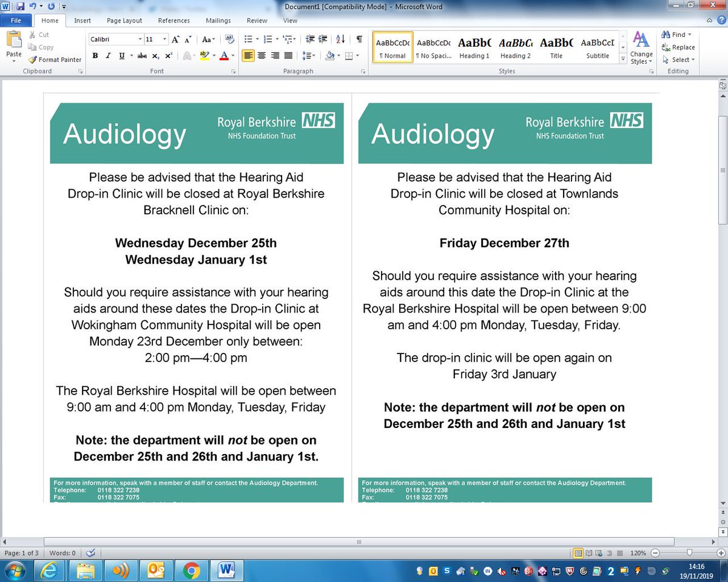Screen dimensions: 728x582
Task: Click Cut in the Clipboard group
Action: (38, 35)
